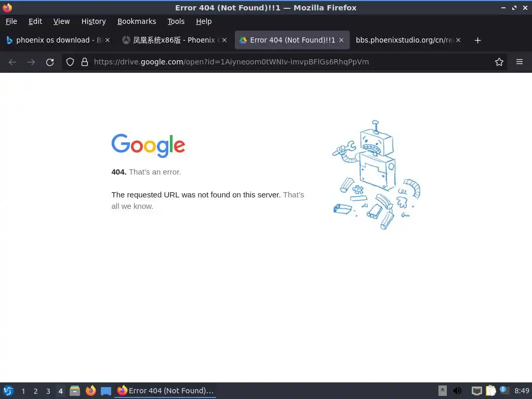Click the eject removable media tray icon
The height and width of the screenshot is (399, 532).
point(443,391)
